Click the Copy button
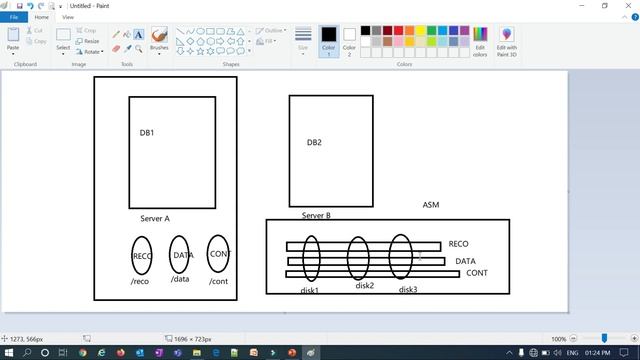This screenshot has width=640, height=360. [36, 41]
